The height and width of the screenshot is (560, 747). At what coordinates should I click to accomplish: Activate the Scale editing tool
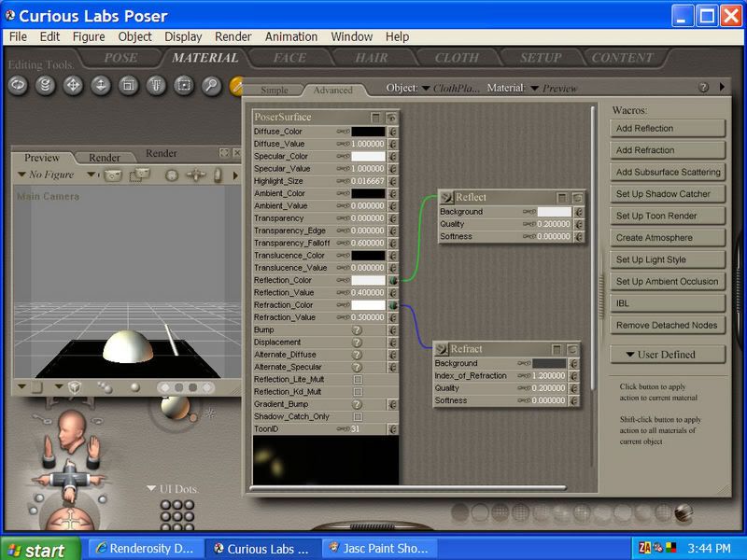coord(128,86)
